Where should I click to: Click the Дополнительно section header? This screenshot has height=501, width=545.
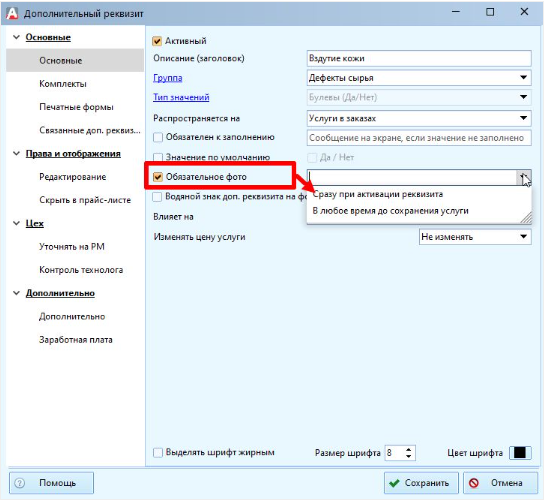pos(60,293)
